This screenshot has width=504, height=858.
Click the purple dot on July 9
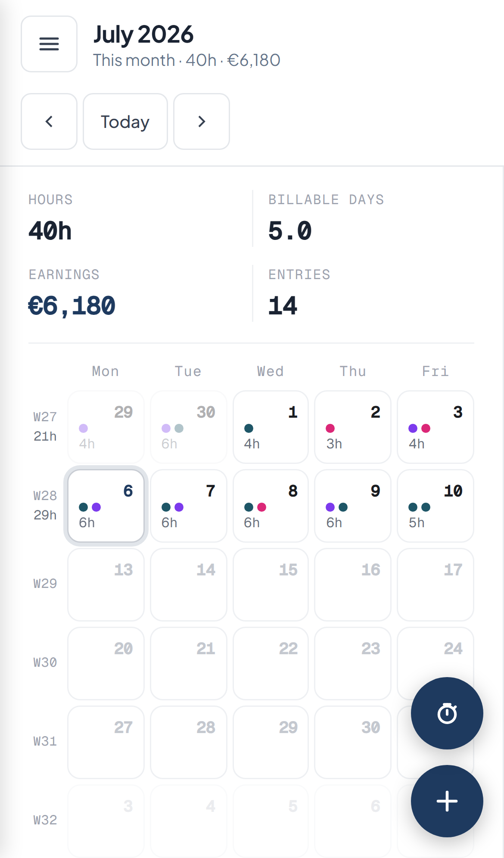330,507
